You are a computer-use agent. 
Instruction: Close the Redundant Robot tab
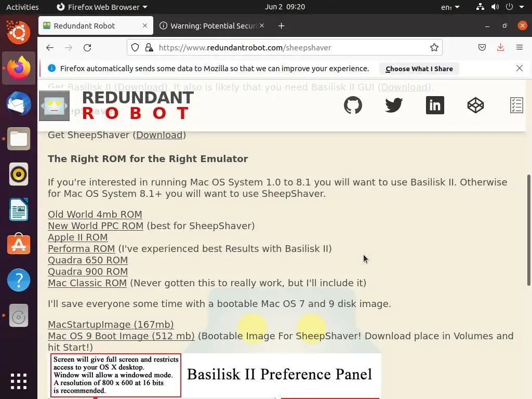tap(145, 26)
